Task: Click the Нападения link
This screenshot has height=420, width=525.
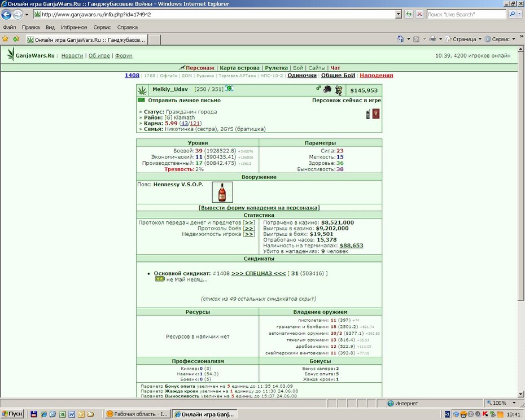Action: (377, 75)
